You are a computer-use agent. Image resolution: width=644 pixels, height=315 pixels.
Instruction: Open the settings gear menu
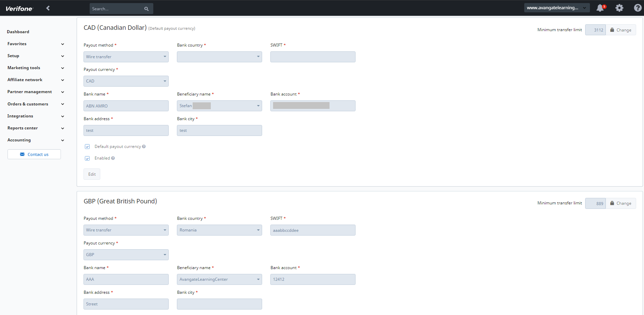pyautogui.click(x=619, y=8)
